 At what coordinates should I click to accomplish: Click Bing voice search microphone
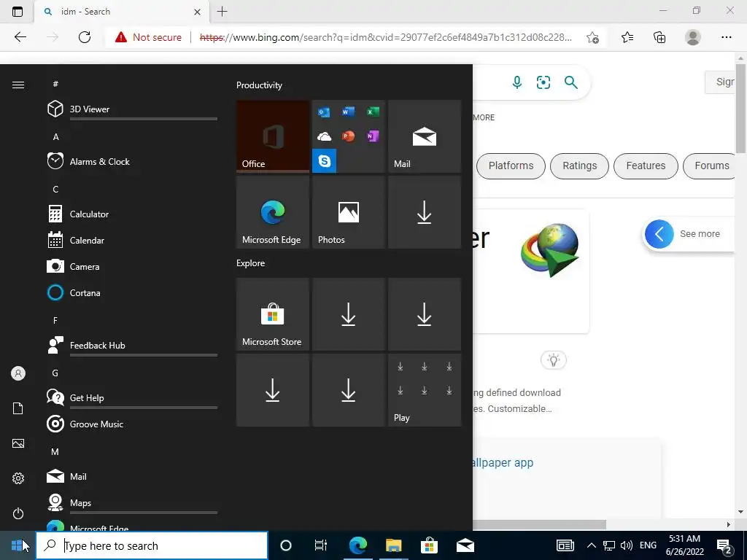pos(517,82)
